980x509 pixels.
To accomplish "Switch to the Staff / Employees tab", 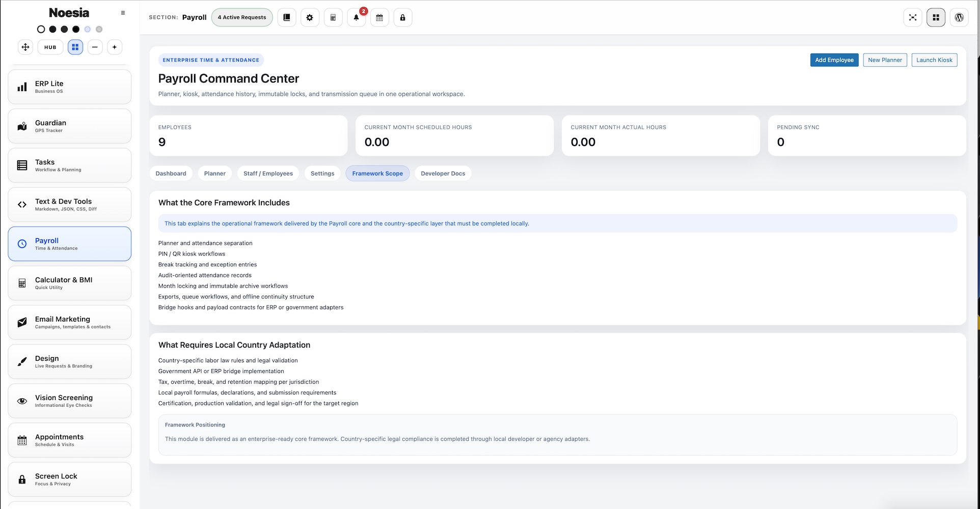I will pyautogui.click(x=268, y=174).
